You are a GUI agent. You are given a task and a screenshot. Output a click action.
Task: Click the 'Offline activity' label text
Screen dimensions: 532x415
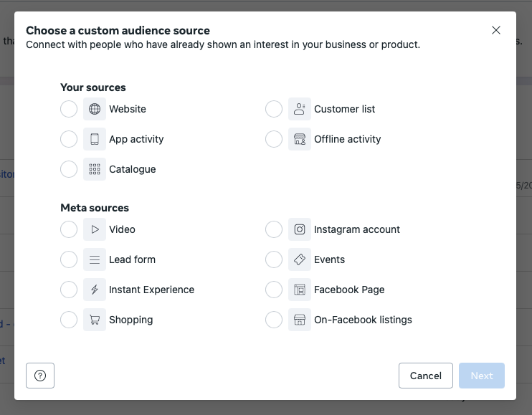click(348, 139)
